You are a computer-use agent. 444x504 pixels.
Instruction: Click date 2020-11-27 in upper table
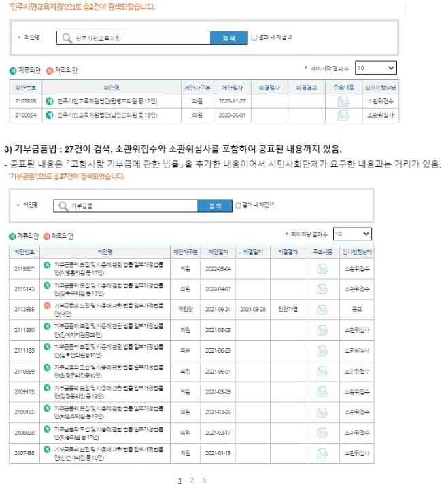pos(233,101)
